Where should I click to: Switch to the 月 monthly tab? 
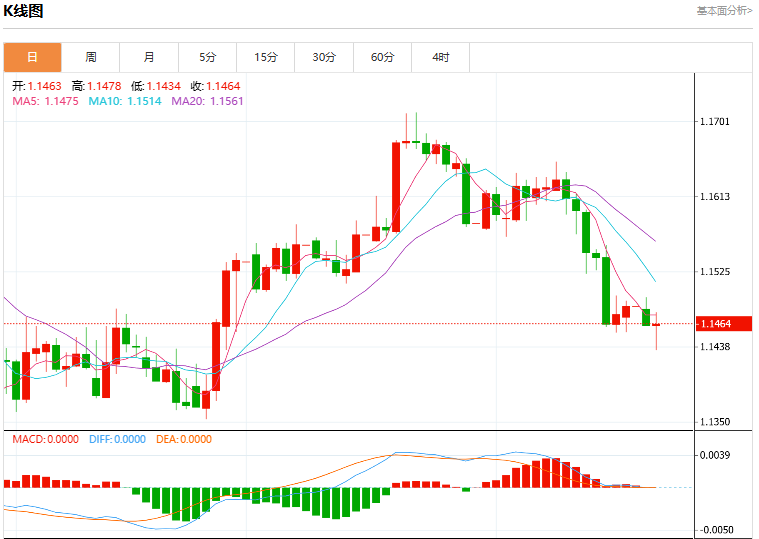tap(149, 57)
